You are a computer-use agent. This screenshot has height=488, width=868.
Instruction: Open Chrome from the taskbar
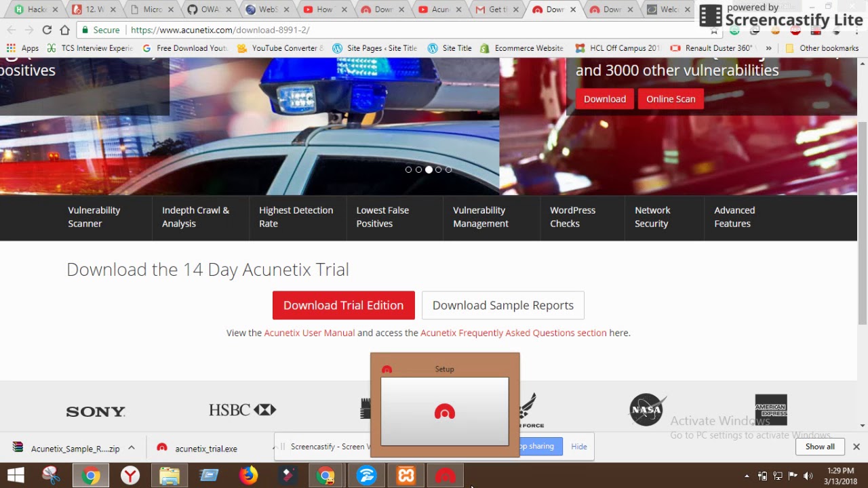click(x=90, y=476)
